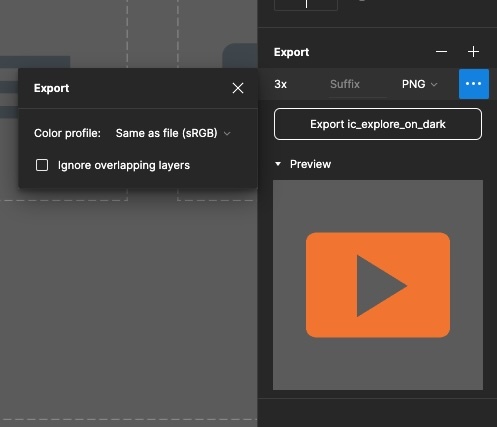Open the three-dots export options button

(x=474, y=84)
